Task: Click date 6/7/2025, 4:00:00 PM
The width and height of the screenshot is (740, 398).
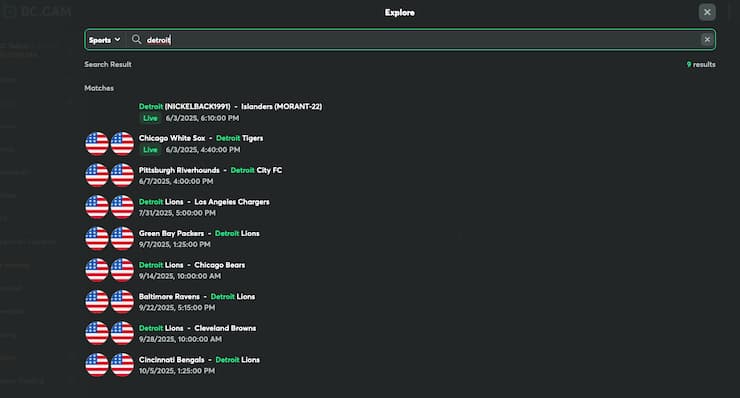Action: pos(176,181)
